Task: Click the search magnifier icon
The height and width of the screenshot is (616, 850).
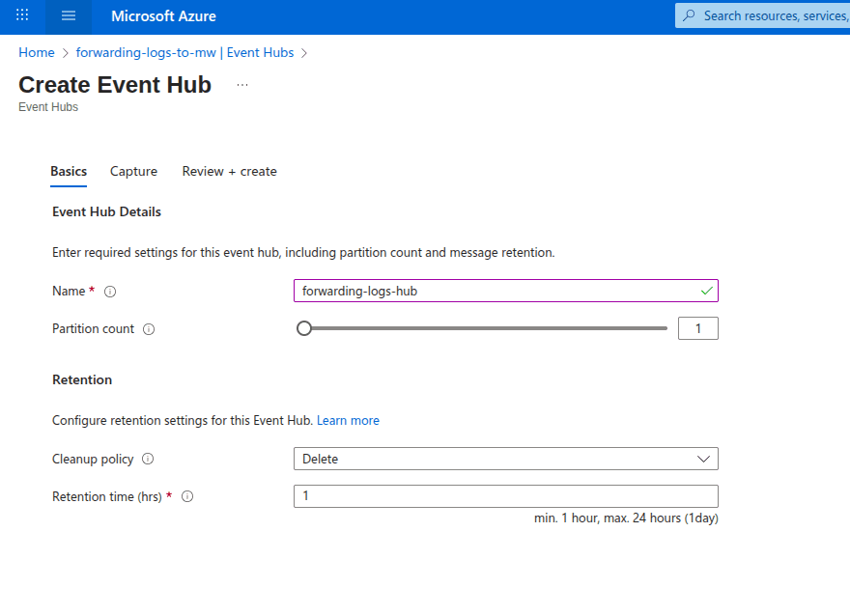Action: [x=689, y=15]
